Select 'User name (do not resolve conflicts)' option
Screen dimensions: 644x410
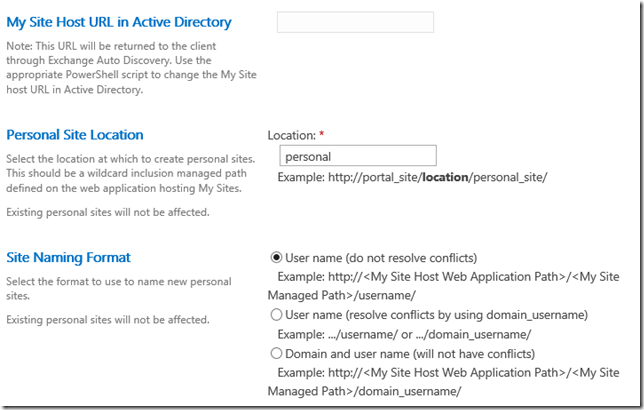point(276,257)
